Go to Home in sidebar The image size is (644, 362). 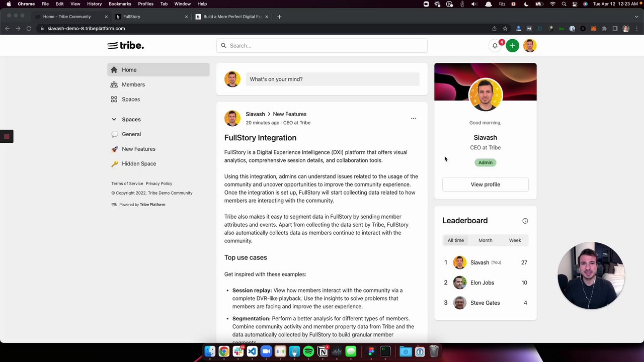pyautogui.click(x=158, y=70)
